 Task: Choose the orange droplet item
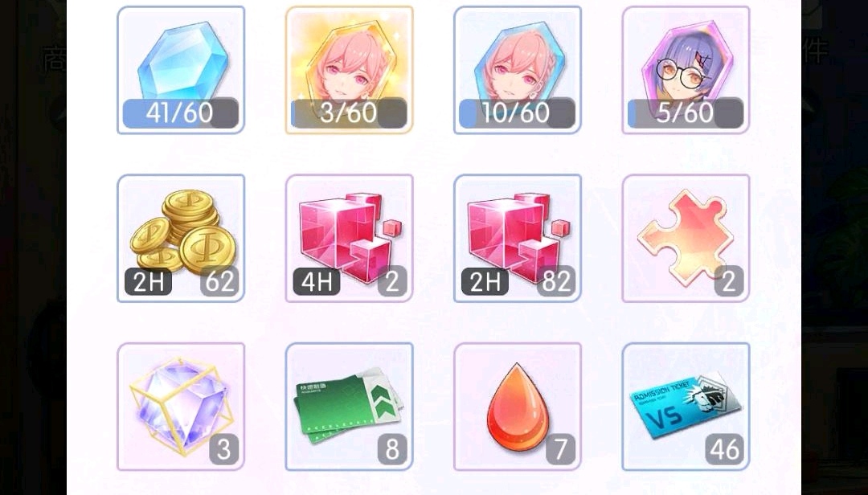(518, 407)
